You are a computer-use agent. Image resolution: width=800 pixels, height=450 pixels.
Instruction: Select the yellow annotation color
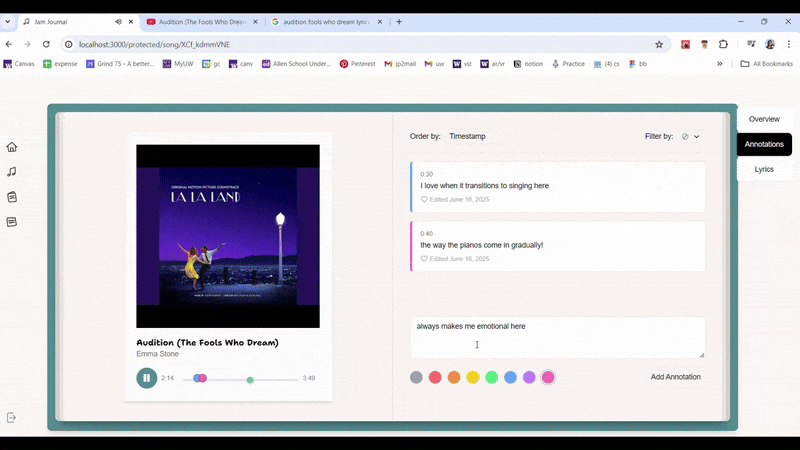coord(473,377)
